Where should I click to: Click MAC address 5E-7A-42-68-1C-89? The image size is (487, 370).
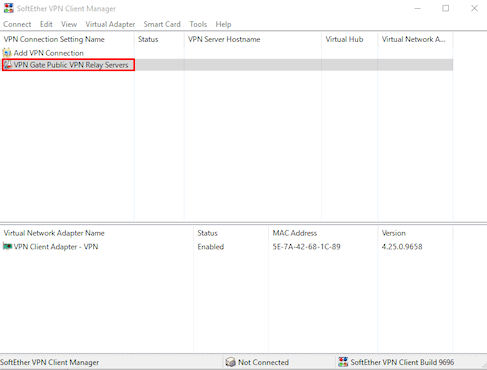tap(306, 247)
